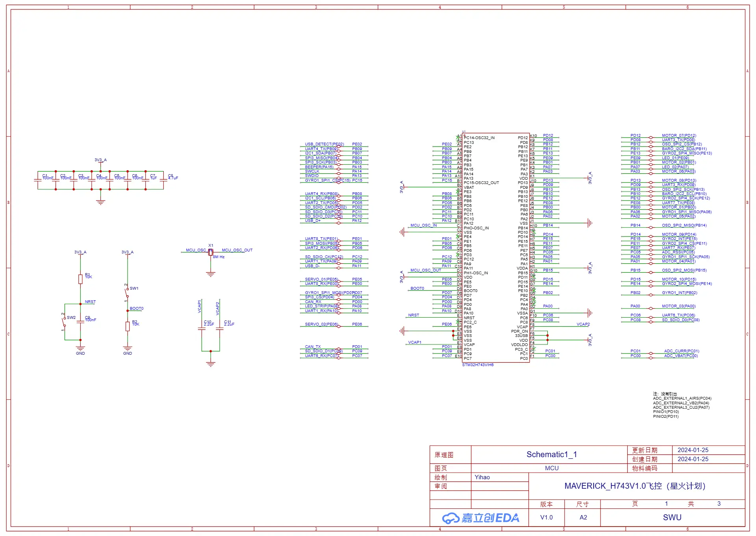
Task: Click the R1 10K resistor symbol
Action: click(80, 279)
